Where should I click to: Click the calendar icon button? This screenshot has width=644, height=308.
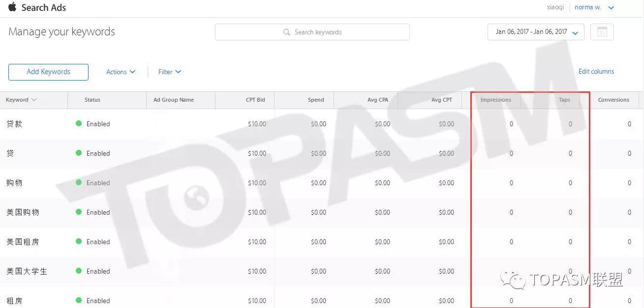coord(602,32)
